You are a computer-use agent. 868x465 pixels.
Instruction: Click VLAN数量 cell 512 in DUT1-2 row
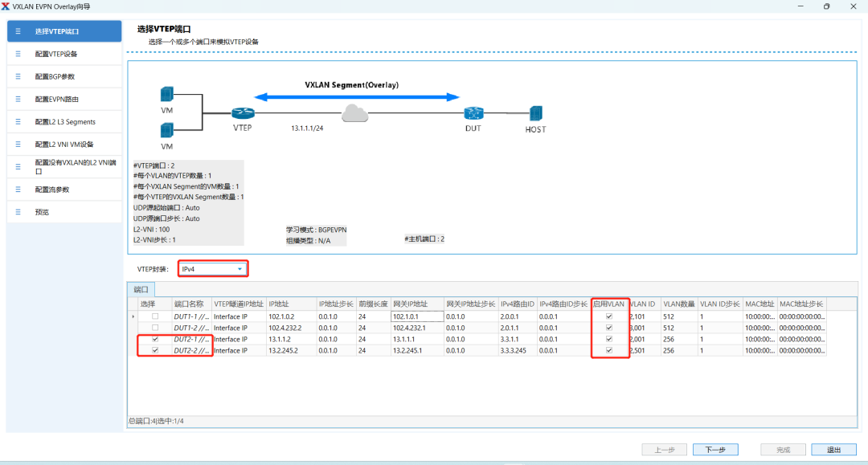679,328
